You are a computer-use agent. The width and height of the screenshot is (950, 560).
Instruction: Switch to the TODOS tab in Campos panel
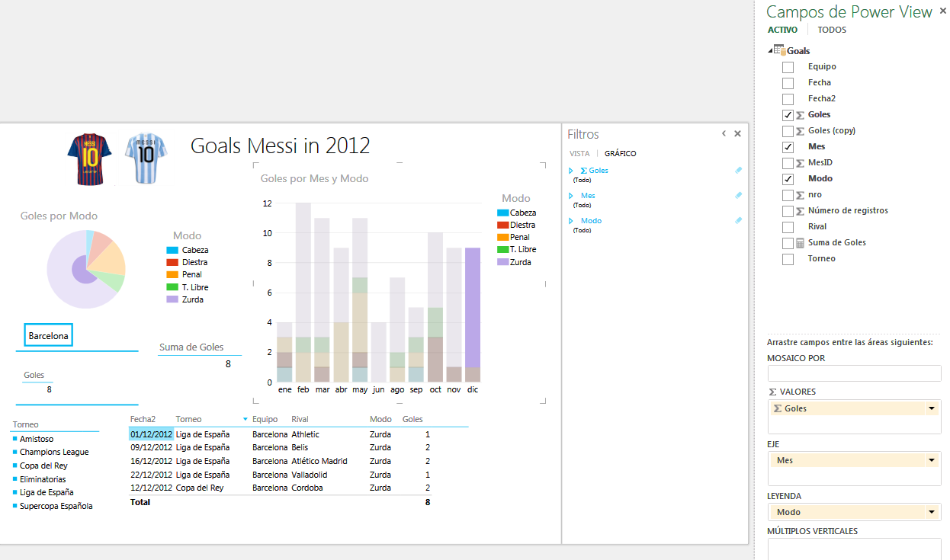coord(832,30)
